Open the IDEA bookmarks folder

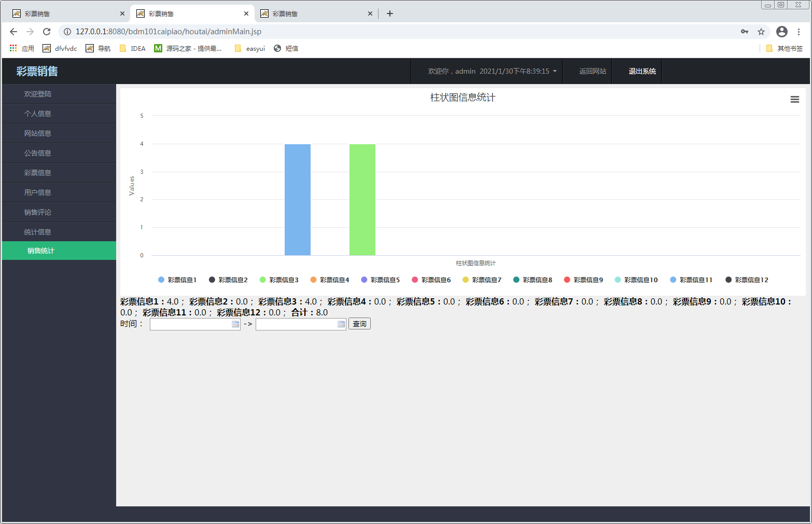tap(133, 48)
